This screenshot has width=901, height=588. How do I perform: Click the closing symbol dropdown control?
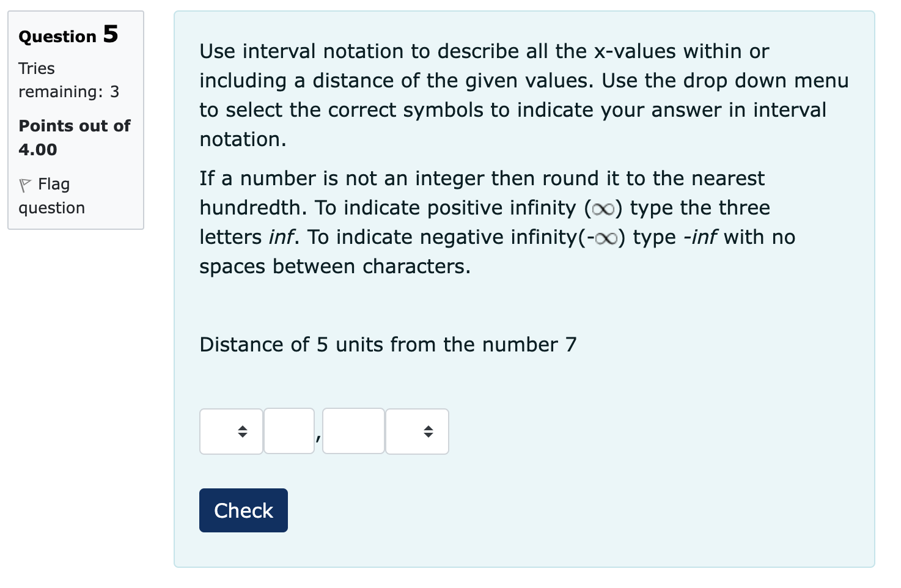pyautogui.click(x=417, y=431)
